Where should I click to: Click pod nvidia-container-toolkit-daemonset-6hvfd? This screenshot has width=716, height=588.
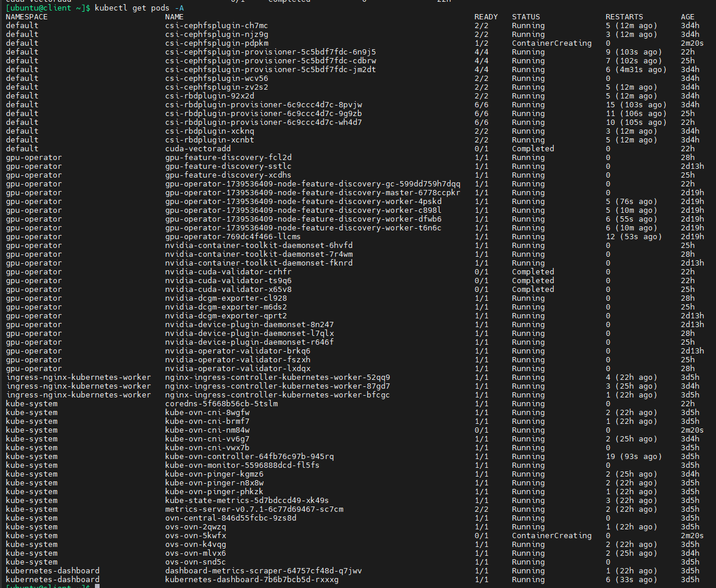click(259, 246)
